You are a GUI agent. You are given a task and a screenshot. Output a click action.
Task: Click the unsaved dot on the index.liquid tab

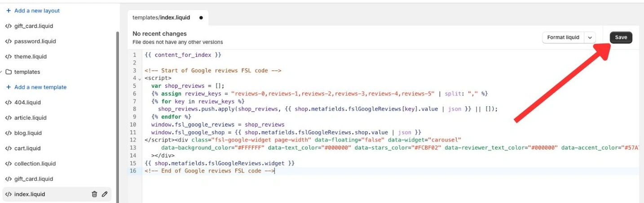tap(201, 18)
